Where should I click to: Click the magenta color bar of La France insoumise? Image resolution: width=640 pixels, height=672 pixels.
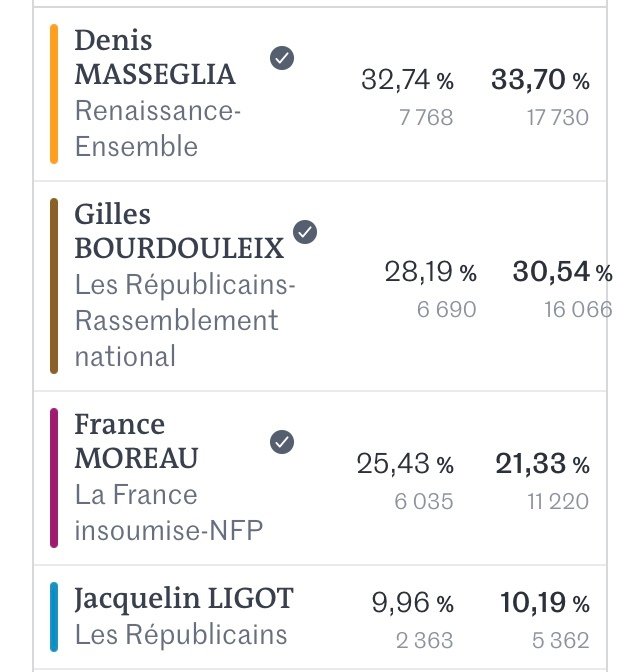click(54, 478)
